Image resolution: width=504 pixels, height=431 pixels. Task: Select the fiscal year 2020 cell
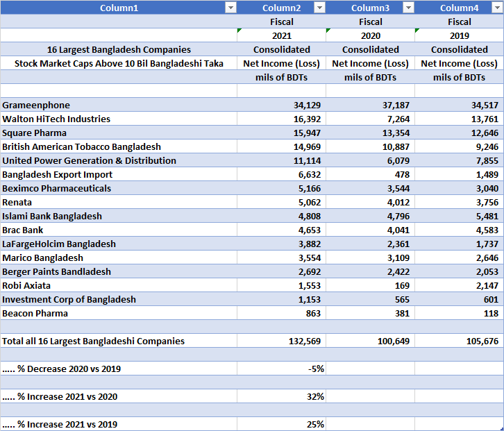click(370, 35)
